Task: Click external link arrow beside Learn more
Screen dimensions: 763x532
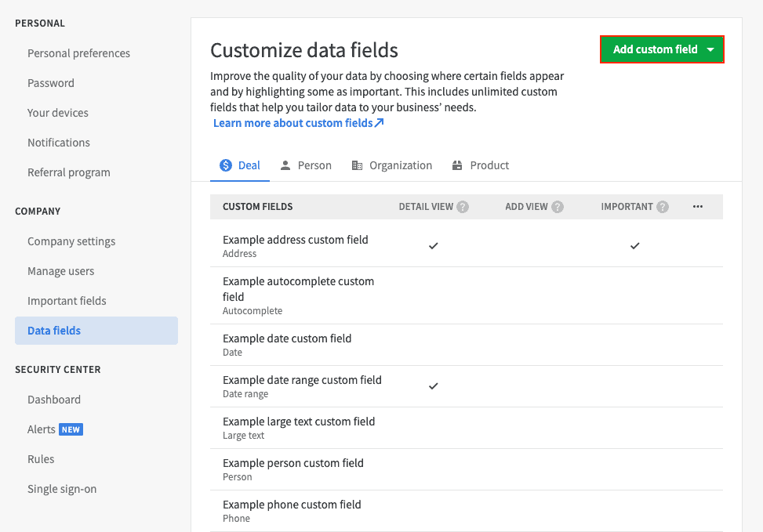Action: 379,122
